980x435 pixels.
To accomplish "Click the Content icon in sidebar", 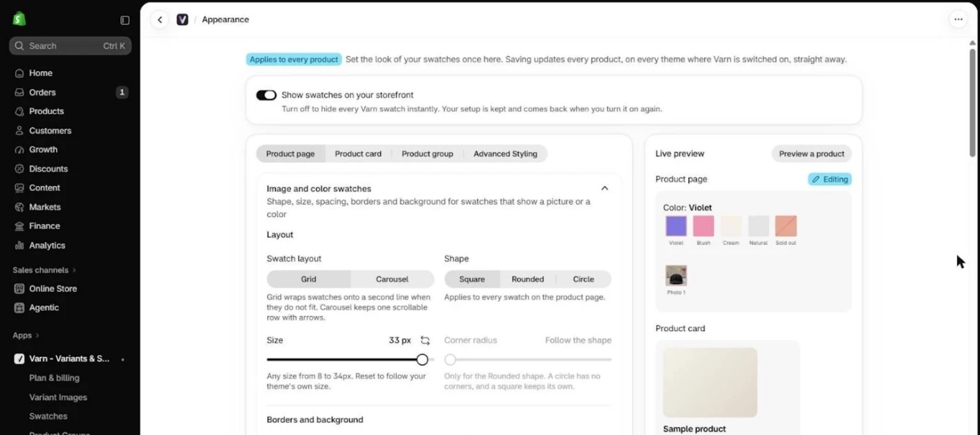I will coord(19,188).
